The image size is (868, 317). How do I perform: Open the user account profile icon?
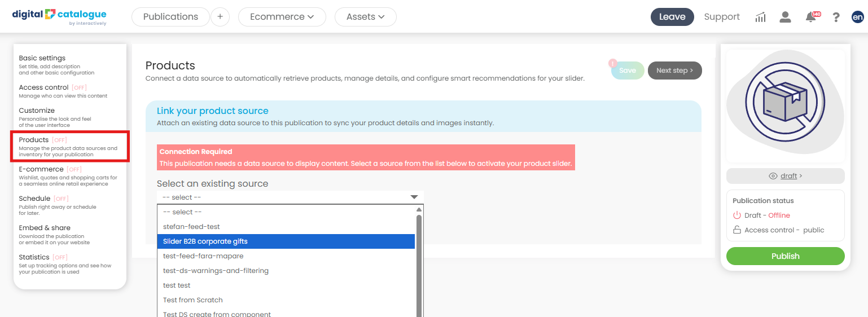pos(785,17)
